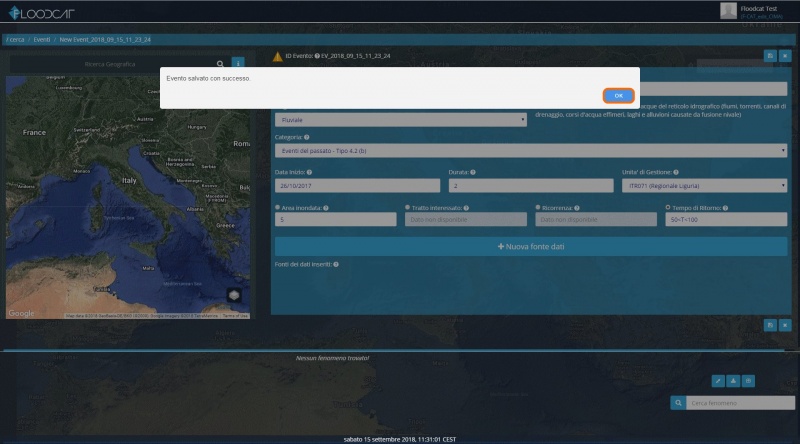800x444 pixels.
Task: Click the Data Inizio date field
Action: pos(357,186)
